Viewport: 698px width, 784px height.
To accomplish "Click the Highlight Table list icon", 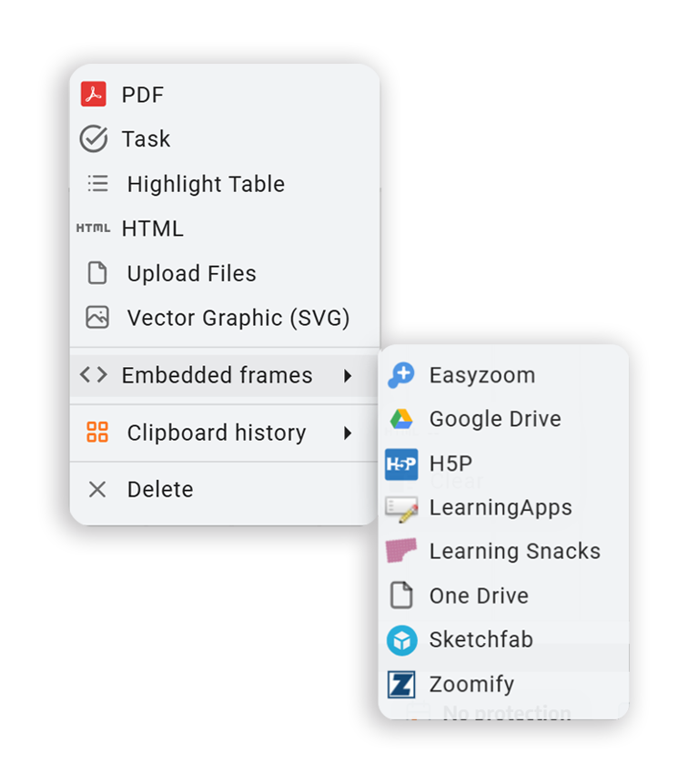I will (x=97, y=184).
